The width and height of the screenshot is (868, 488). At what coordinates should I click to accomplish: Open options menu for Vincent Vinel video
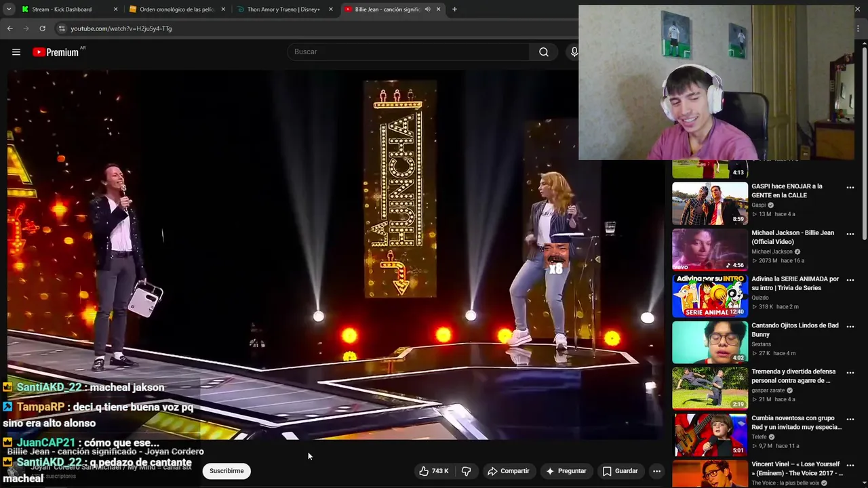pos(850,466)
